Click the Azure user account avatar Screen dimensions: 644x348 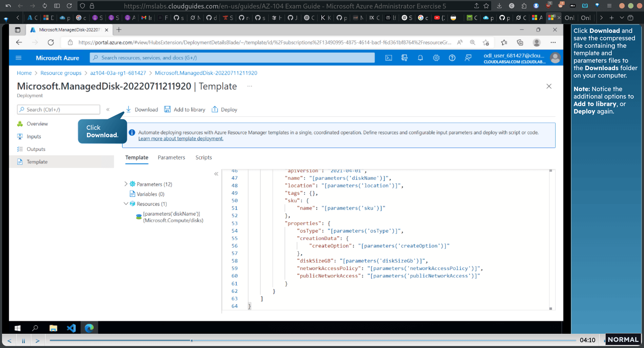(x=555, y=58)
